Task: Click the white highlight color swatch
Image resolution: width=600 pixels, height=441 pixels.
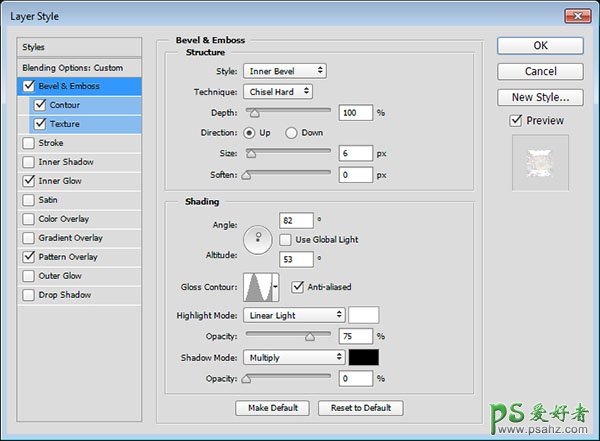Action: (363, 315)
